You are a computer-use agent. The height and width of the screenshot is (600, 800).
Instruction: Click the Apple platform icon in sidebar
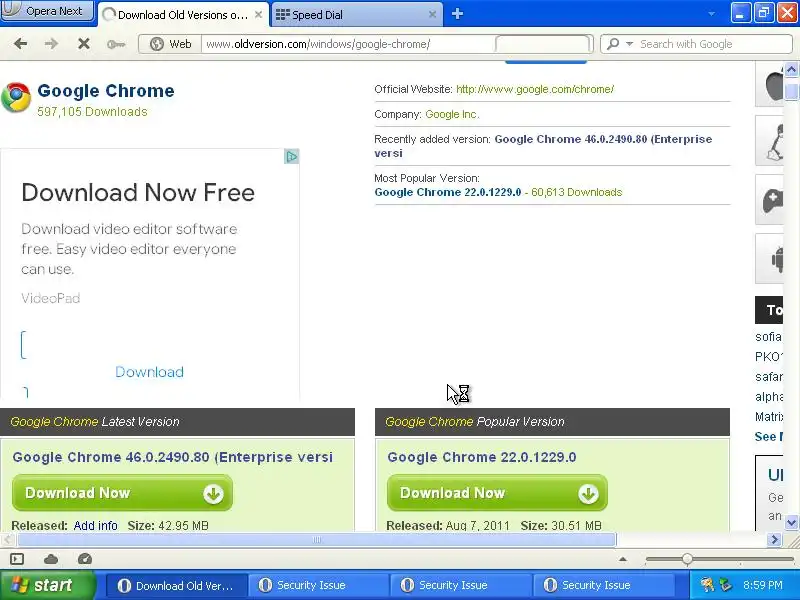click(771, 85)
